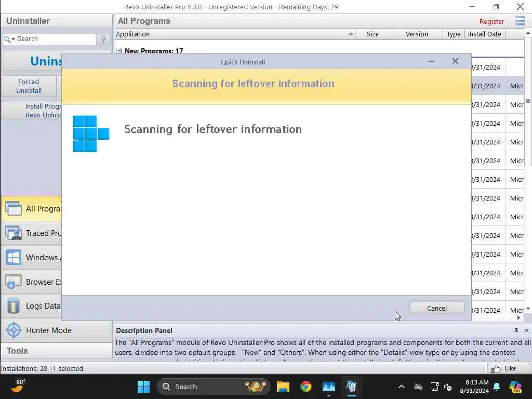
Task: Click the muted volume tray icon
Action: click(x=448, y=387)
